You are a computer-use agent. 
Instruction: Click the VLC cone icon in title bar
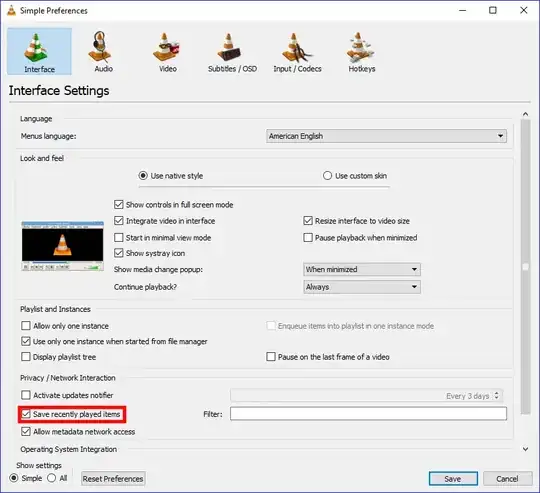(11, 10)
